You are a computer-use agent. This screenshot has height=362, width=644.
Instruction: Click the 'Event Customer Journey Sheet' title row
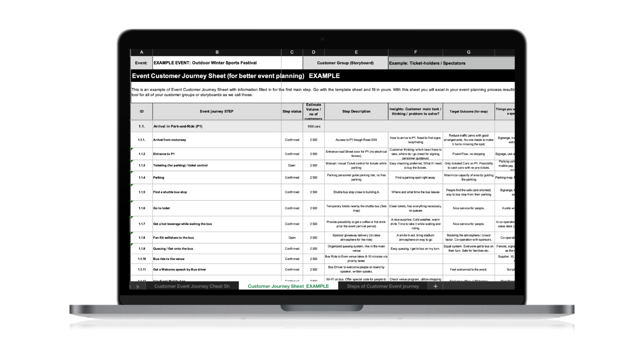click(323, 76)
